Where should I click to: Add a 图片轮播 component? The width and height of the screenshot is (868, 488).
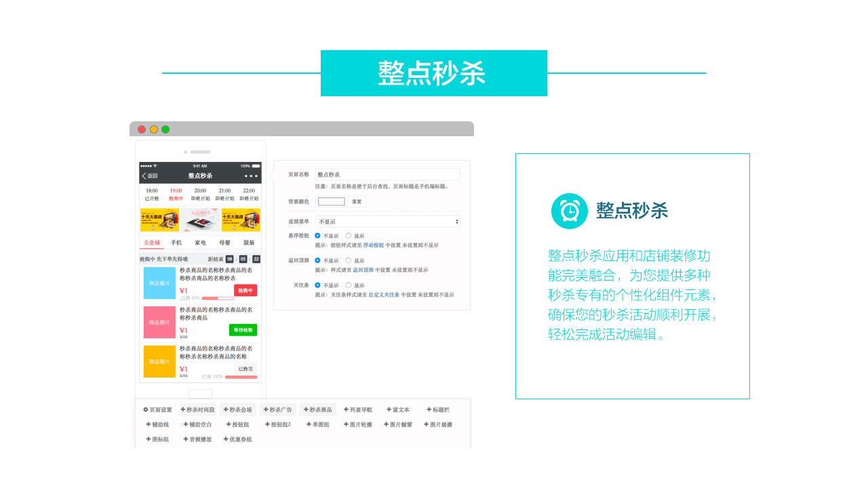[358, 425]
